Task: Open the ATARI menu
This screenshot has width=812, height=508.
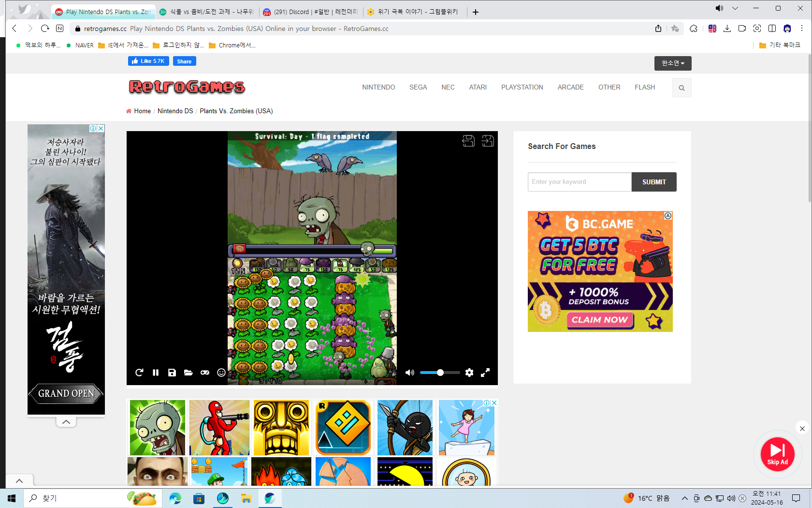Action: click(478, 88)
